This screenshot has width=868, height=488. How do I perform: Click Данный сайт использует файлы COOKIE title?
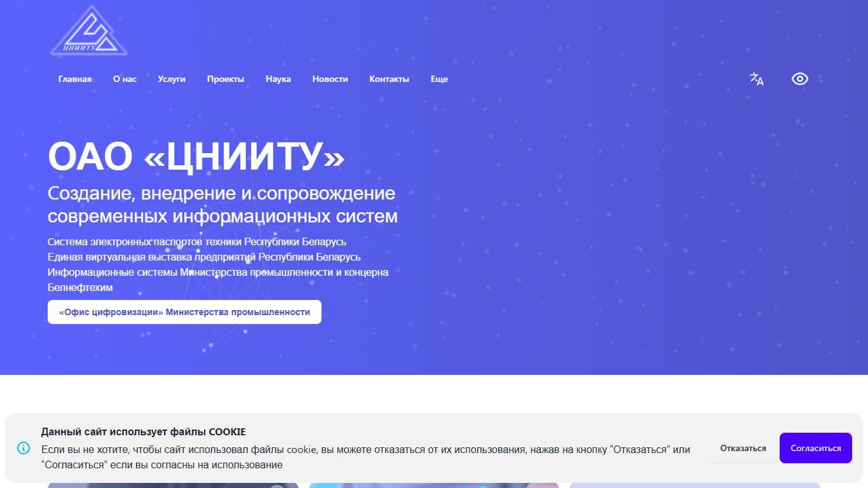pyautogui.click(x=144, y=432)
